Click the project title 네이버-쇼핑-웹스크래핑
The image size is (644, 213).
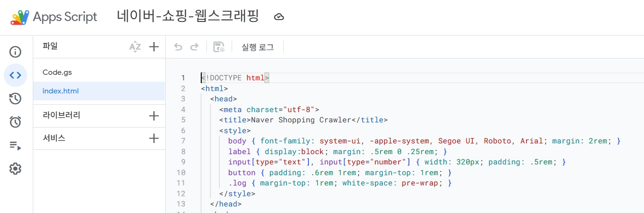188,17
